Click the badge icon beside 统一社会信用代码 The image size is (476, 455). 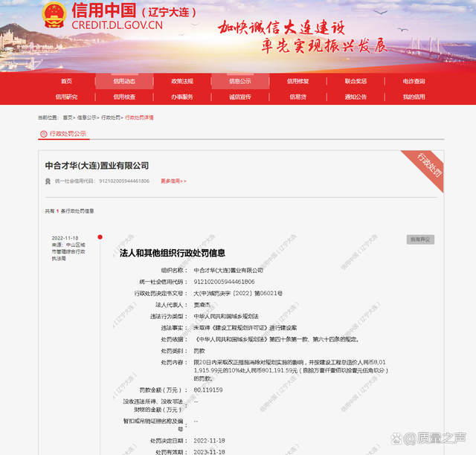pos(48,181)
